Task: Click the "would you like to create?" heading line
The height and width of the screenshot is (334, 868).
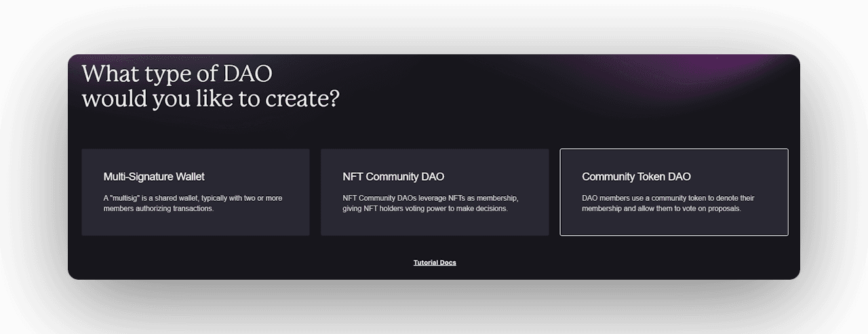Action: (x=210, y=99)
